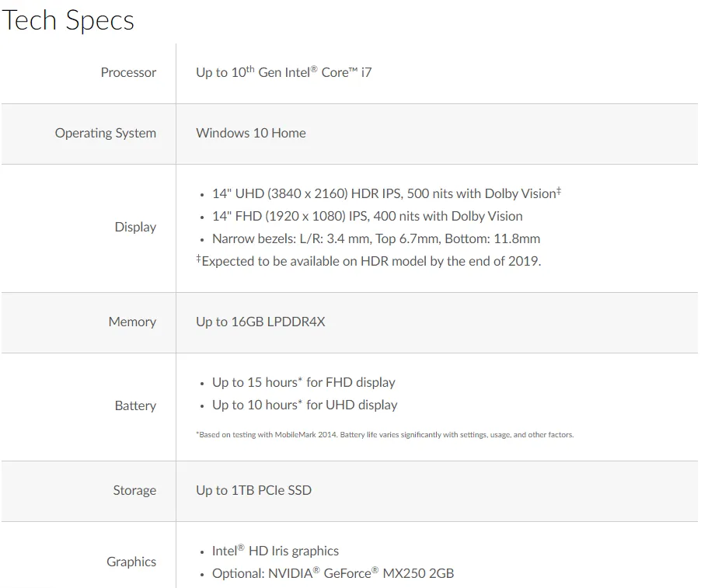Click the Tech Specs heading
The height and width of the screenshot is (588, 715).
(x=68, y=20)
